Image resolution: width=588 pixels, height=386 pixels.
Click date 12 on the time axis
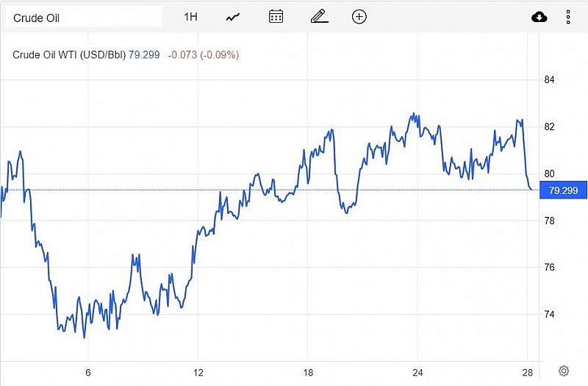(x=198, y=371)
